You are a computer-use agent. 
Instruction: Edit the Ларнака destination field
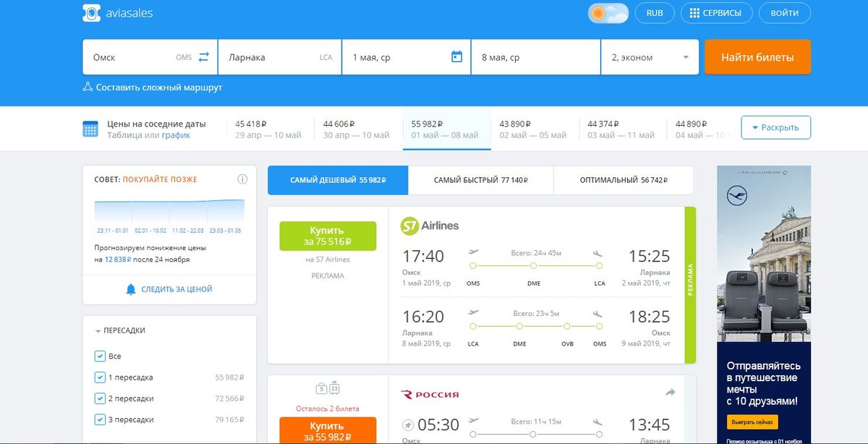[x=279, y=57]
